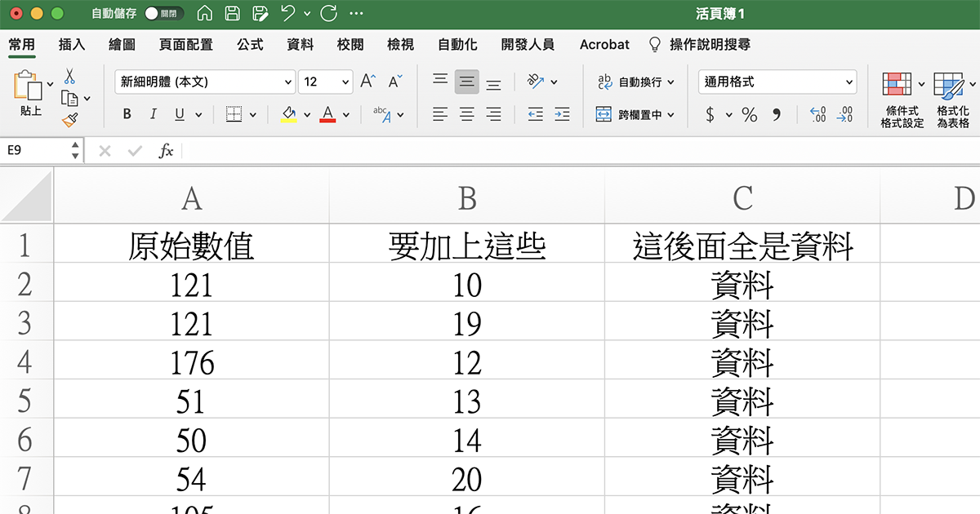
Task: Apply bold formatting to selected cell
Action: (127, 113)
